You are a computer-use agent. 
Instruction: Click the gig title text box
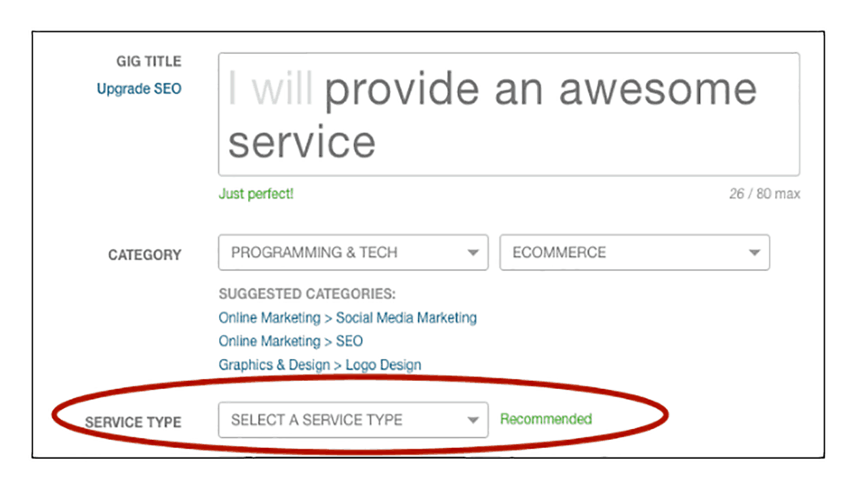click(509, 114)
